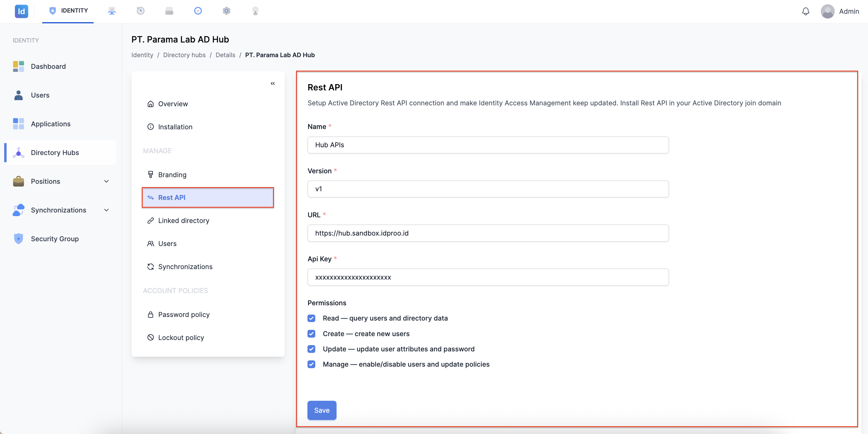Click the Installation info icon
The image size is (868, 434).
click(x=150, y=127)
